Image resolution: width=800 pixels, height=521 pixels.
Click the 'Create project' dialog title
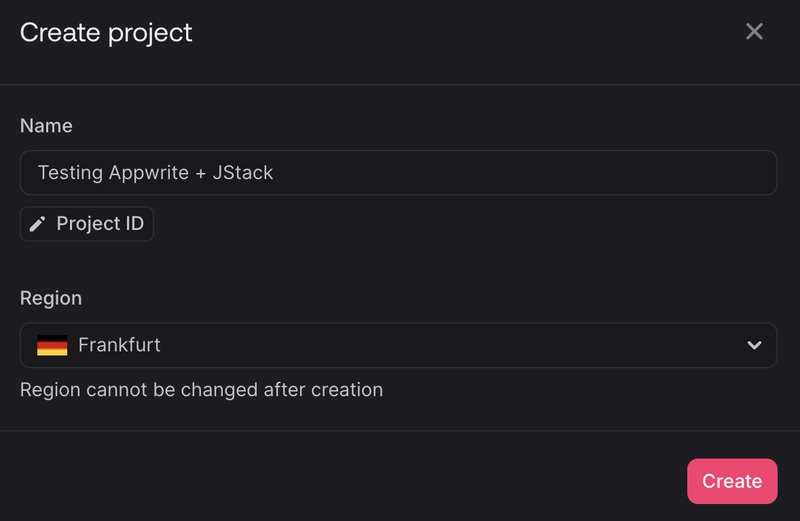106,32
